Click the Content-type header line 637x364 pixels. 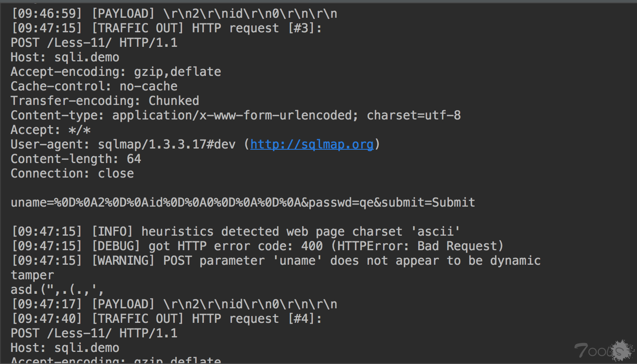(x=236, y=115)
